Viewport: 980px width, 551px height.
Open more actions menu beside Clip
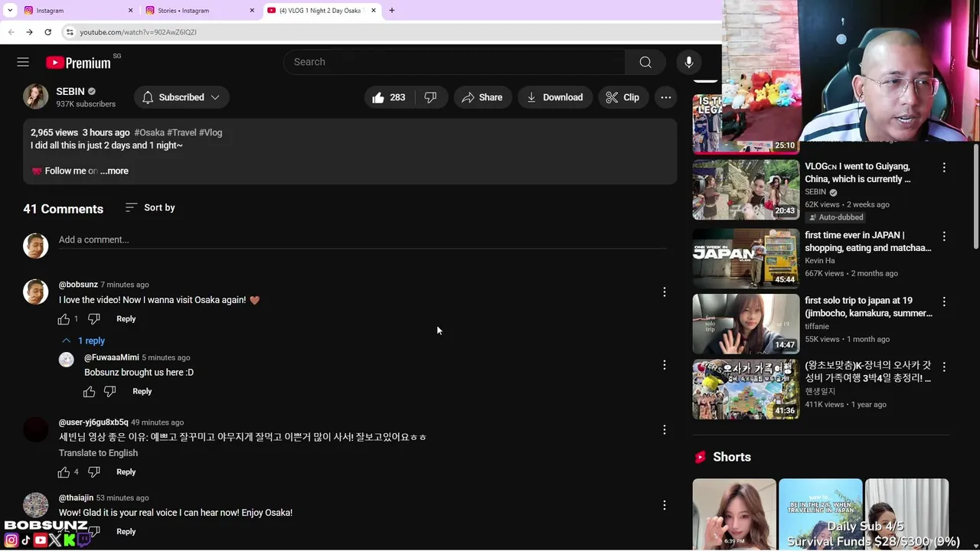coord(666,97)
